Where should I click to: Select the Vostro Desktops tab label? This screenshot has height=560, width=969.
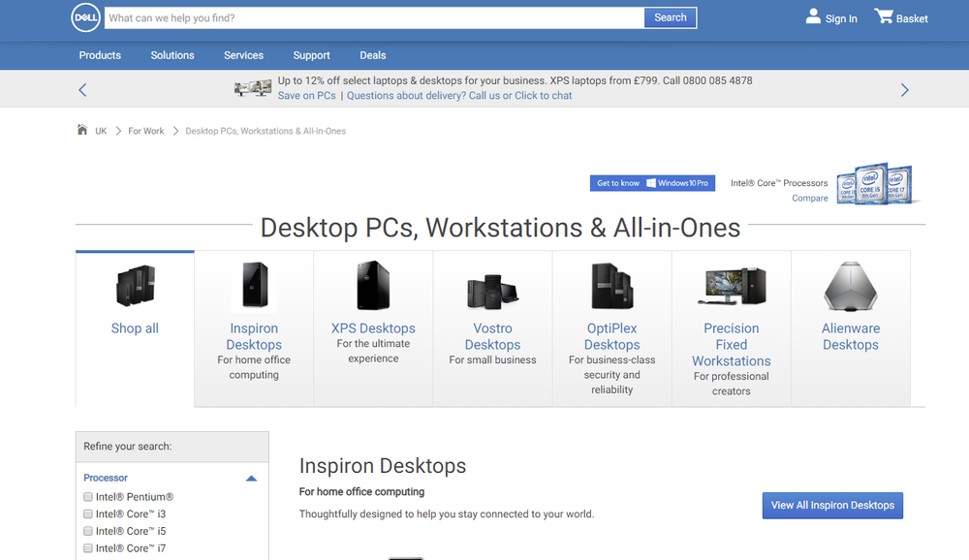492,336
